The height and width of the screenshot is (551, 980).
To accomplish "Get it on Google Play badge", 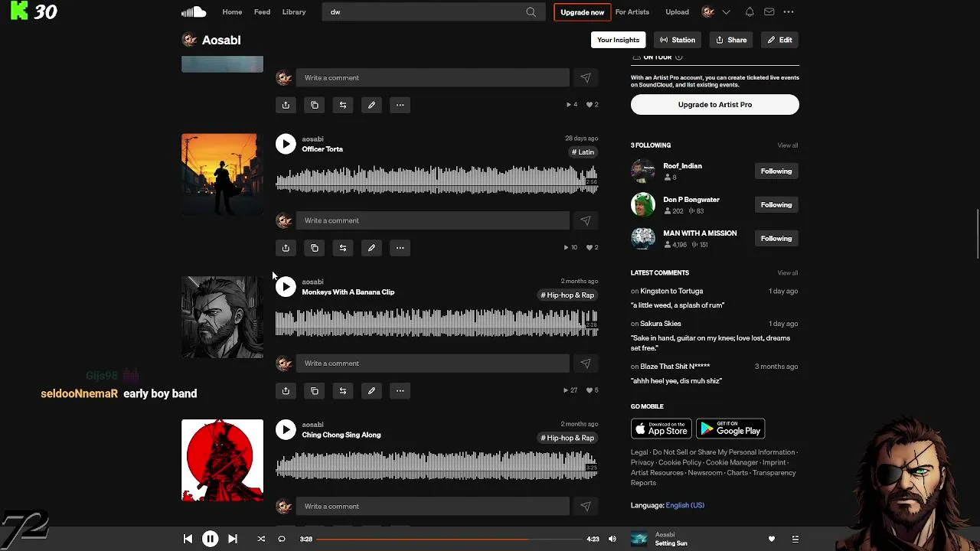I will coord(730,429).
